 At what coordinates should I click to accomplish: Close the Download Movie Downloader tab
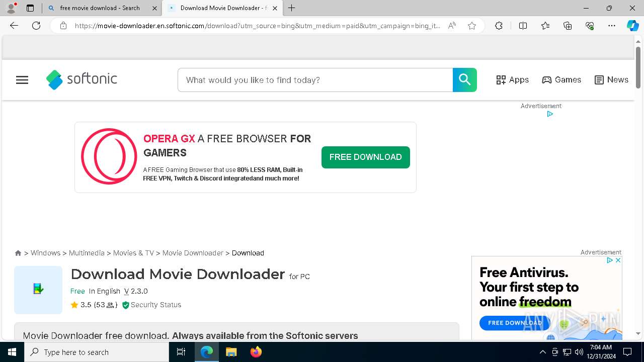275,8
